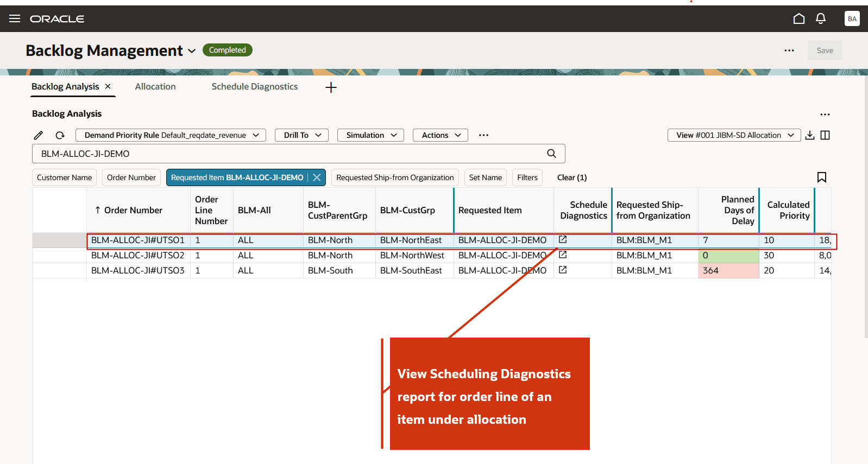
Task: Click the BLM-SouthEast customer group cell
Action: click(x=414, y=270)
